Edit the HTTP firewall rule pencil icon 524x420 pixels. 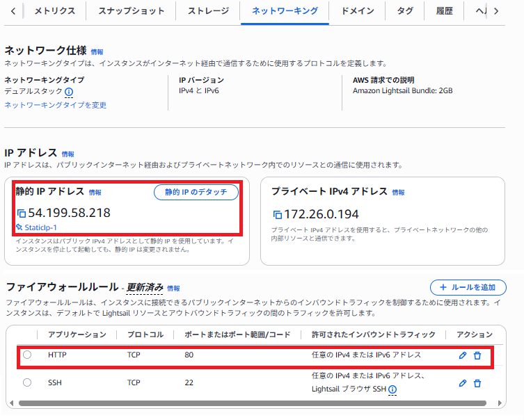(463, 355)
